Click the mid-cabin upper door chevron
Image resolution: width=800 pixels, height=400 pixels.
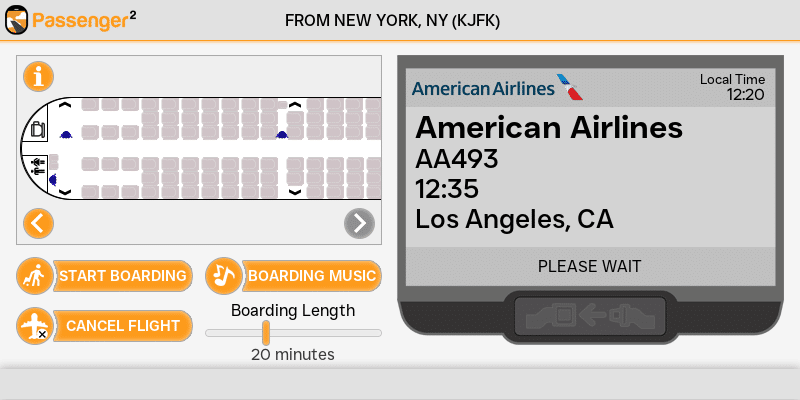point(295,105)
